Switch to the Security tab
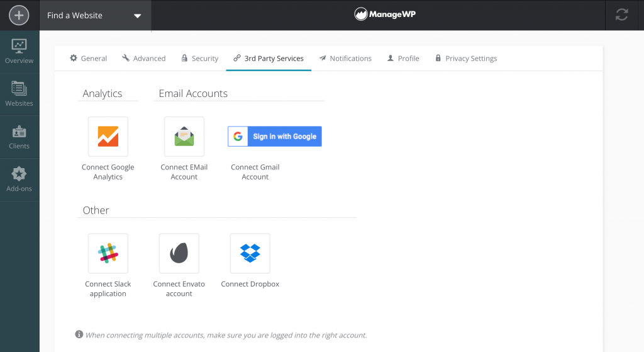The image size is (644, 352). coord(199,59)
